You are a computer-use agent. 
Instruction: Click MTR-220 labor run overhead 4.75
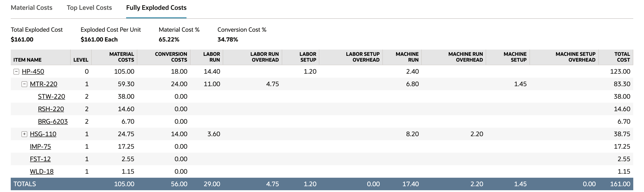tap(273, 84)
